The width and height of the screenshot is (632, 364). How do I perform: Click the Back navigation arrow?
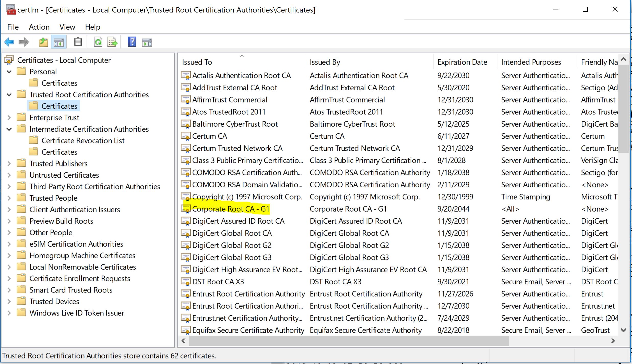(x=9, y=42)
